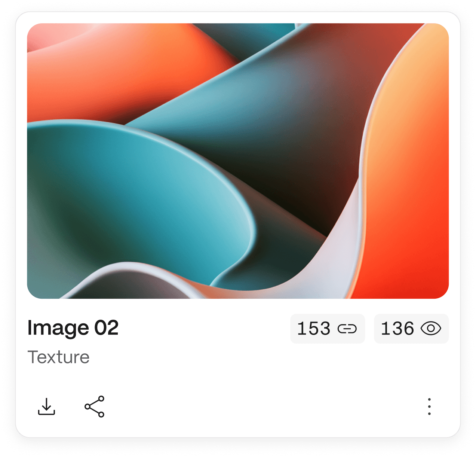Click the share icon
This screenshot has width=476, height=457.
tap(94, 406)
